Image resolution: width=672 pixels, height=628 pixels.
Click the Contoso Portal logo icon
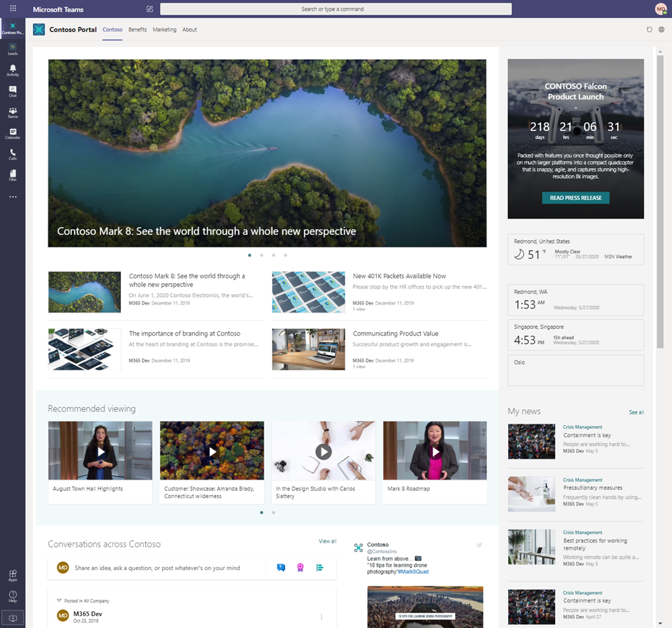click(x=39, y=30)
